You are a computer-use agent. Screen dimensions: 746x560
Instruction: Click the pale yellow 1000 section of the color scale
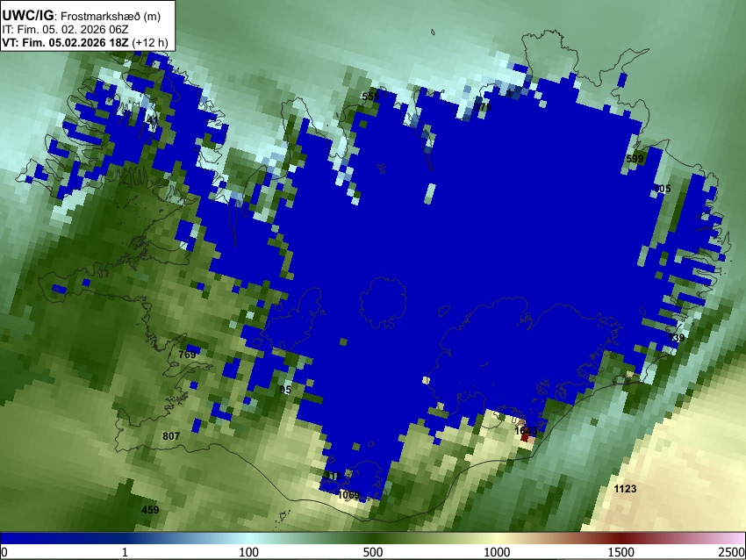pos(497,539)
